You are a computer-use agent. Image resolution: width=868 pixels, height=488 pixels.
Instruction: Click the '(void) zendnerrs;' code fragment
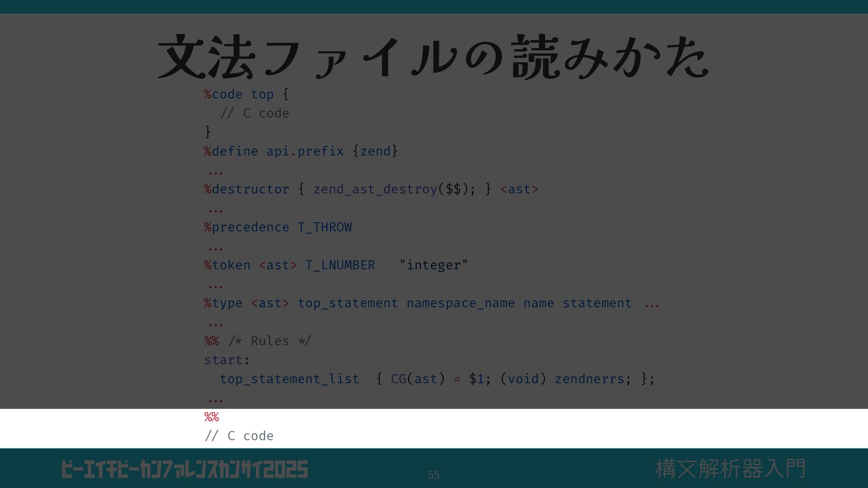[566, 379]
